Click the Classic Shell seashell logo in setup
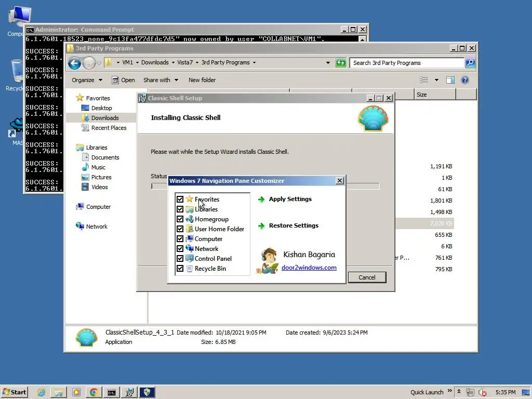532x399 pixels. tap(373, 118)
